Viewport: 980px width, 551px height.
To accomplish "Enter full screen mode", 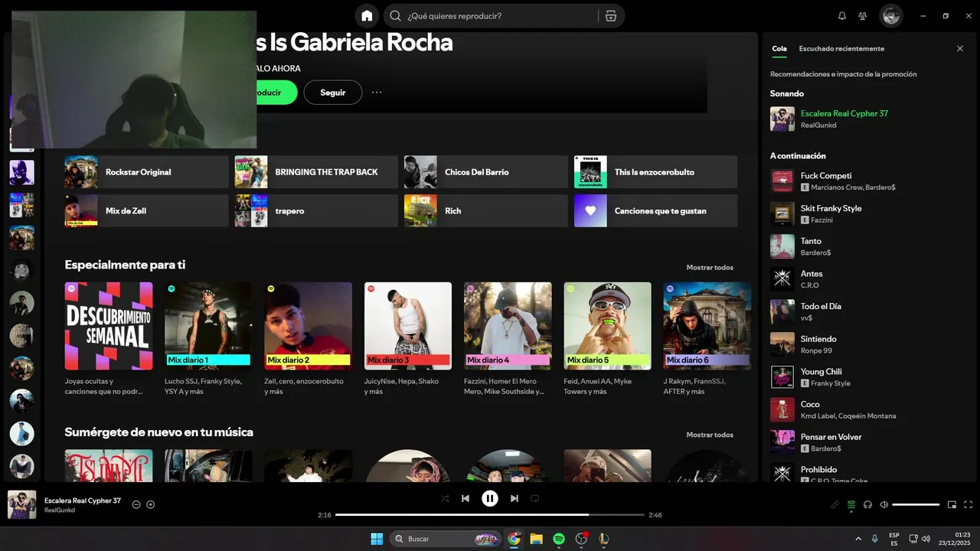I will tap(969, 504).
